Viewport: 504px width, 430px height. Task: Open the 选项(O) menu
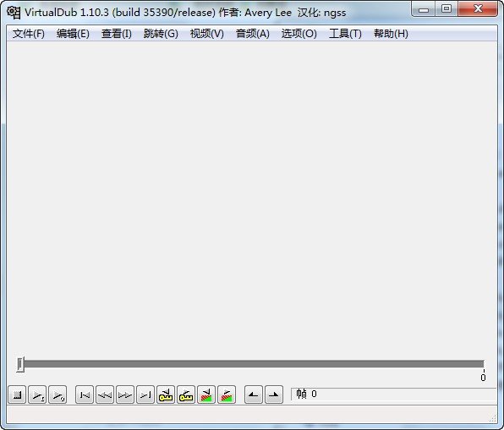click(x=299, y=34)
